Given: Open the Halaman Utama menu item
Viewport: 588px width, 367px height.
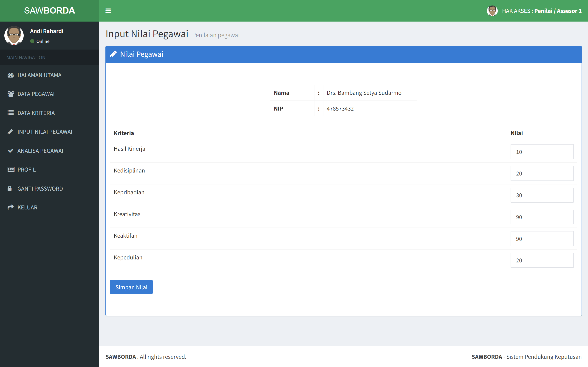Looking at the screenshot, I should [39, 75].
